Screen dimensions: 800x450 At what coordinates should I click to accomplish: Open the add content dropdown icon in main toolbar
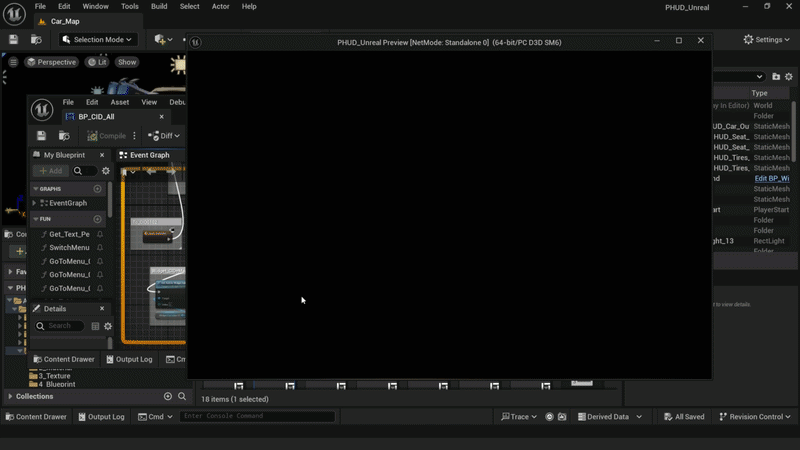point(163,39)
